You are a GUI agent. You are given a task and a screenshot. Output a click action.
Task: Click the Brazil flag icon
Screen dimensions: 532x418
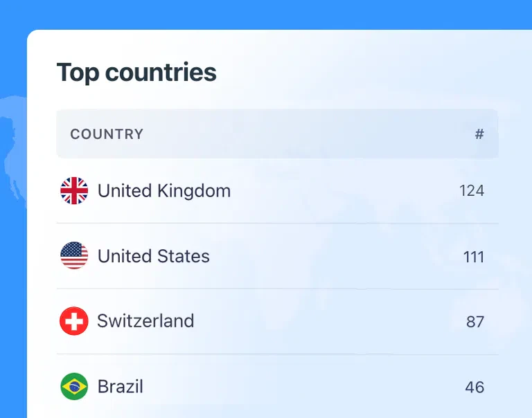point(74,386)
